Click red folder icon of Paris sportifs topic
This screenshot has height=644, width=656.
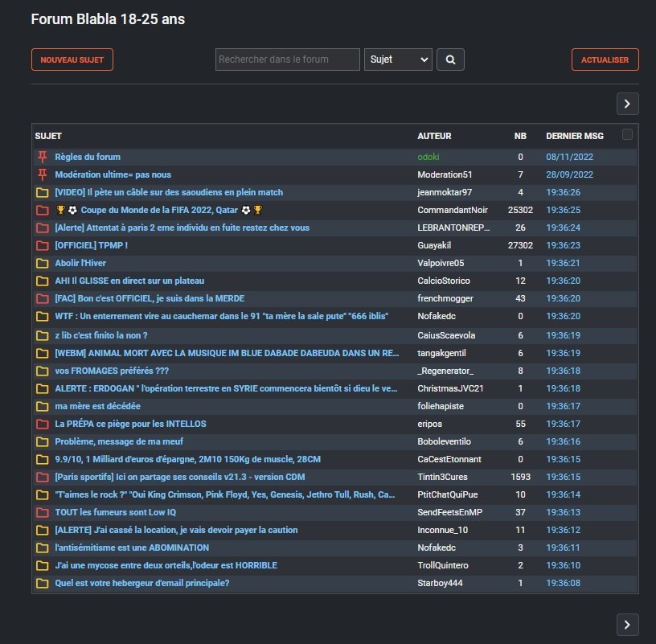[x=43, y=477]
